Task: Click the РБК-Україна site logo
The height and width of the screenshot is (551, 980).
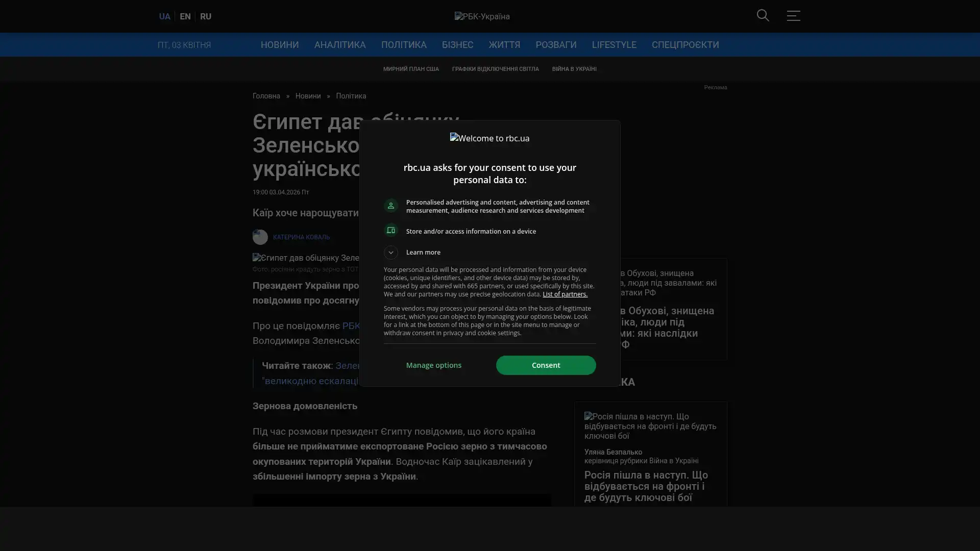Action: tap(482, 16)
